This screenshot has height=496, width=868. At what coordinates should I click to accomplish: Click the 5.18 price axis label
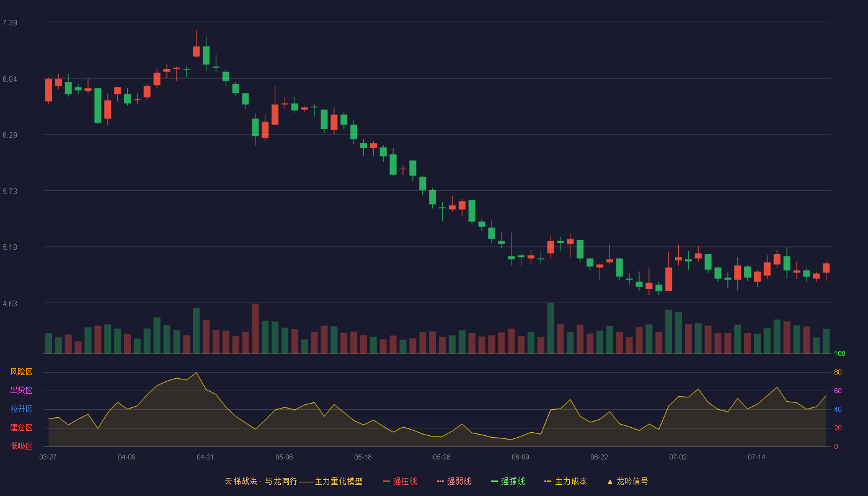click(9, 247)
